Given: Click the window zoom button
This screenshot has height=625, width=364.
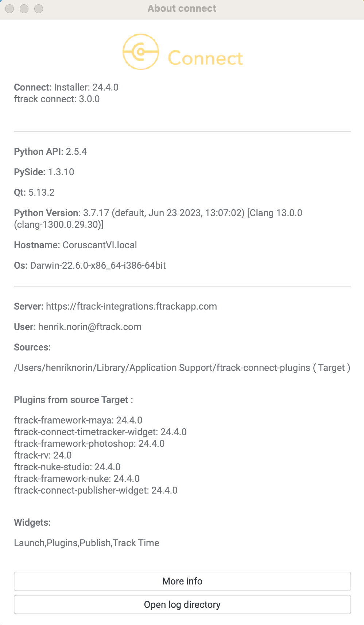Looking at the screenshot, I should coord(39,8).
